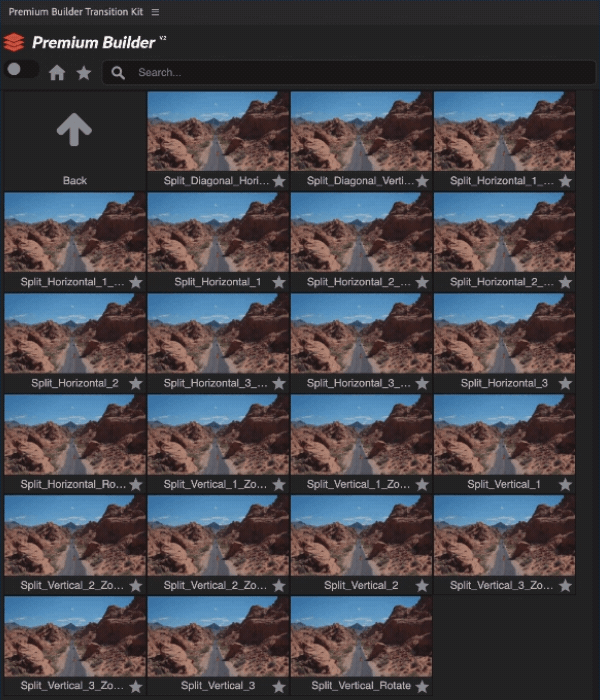600x700 pixels.
Task: Star the Split_Horizontal_2 preset
Action: click(x=136, y=383)
